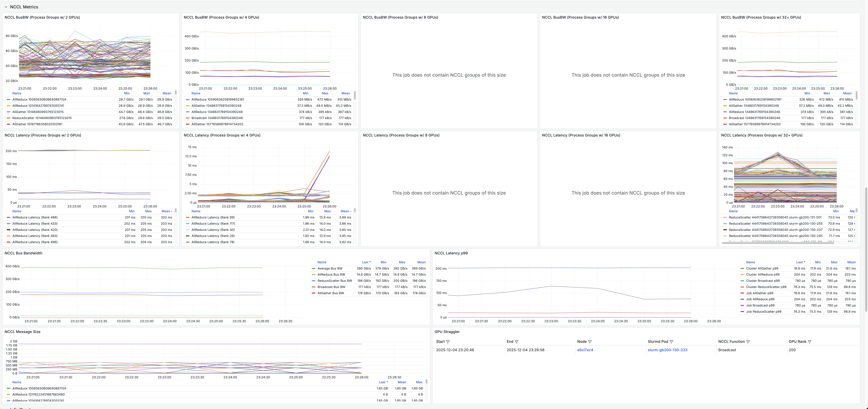Sort 2 GPUs latency legend by Mean
The height and width of the screenshot is (409, 868).
pyautogui.click(x=166, y=211)
